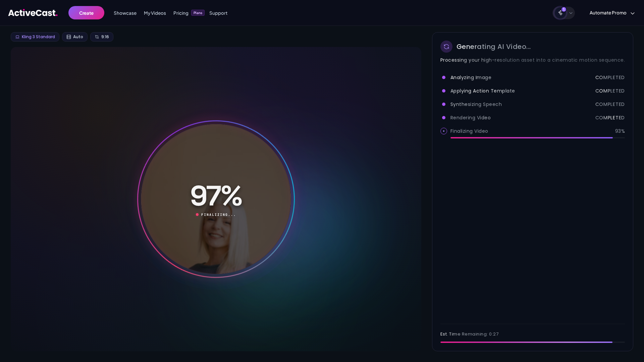Click COMPLETED status for Analyzing Image
Viewport: 644px width, 362px height.
[x=610, y=77]
